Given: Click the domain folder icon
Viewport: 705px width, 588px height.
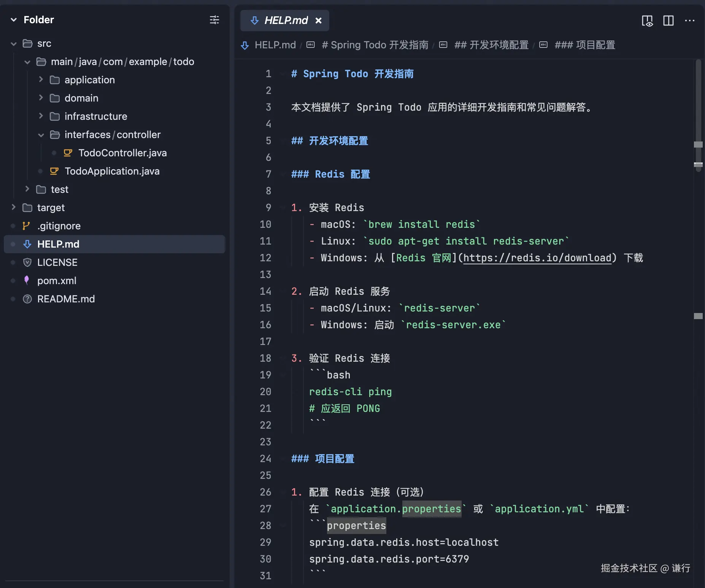Looking at the screenshot, I should (x=55, y=98).
